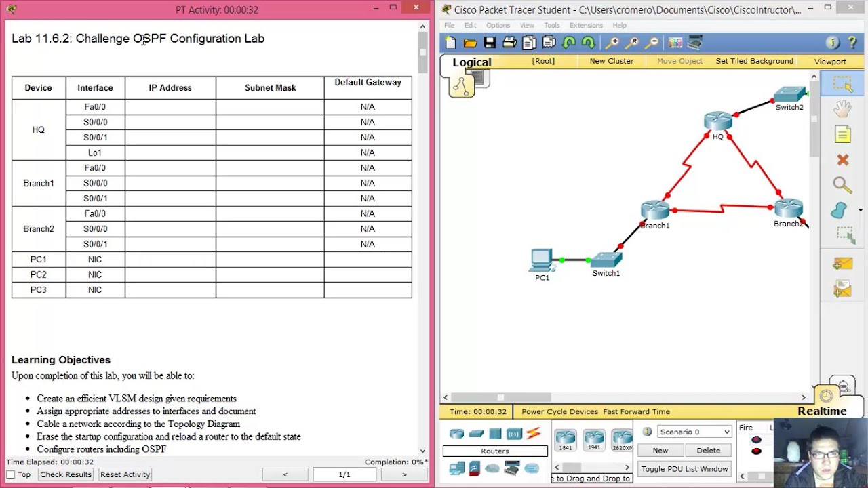Select the Connections lightning bolt icon
Image resolution: width=868 pixels, height=488 pixels.
click(533, 434)
